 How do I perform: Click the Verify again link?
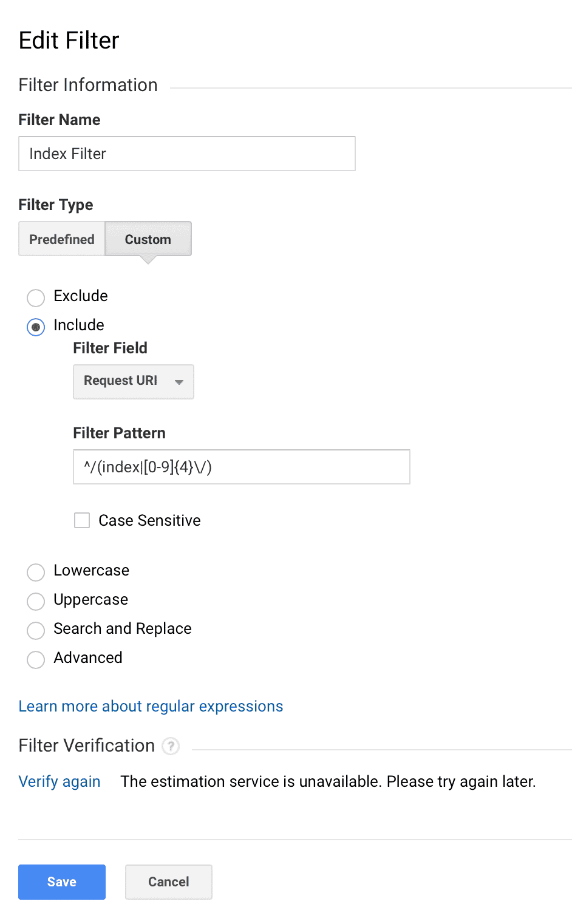(60, 781)
